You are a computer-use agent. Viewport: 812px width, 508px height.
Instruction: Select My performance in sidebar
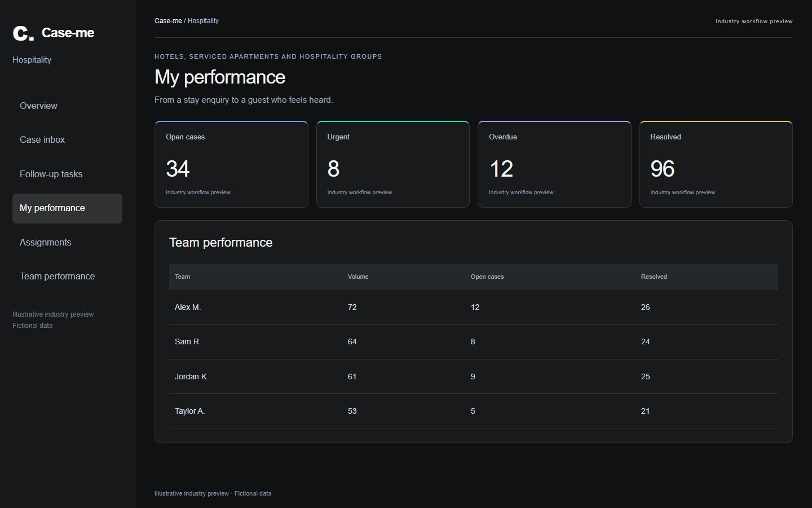[x=67, y=208]
